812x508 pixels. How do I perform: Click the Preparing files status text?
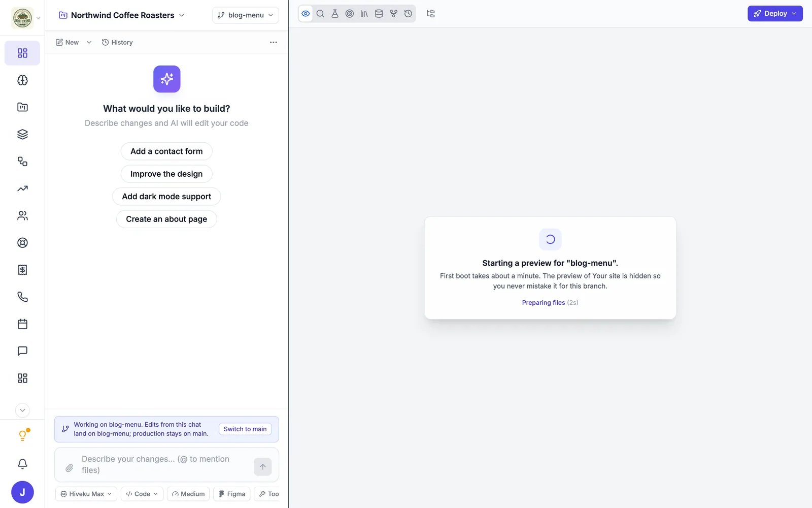pos(544,303)
